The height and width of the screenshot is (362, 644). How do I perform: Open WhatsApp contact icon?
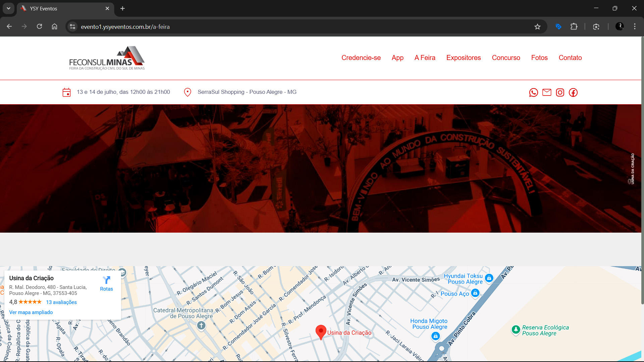click(x=533, y=93)
